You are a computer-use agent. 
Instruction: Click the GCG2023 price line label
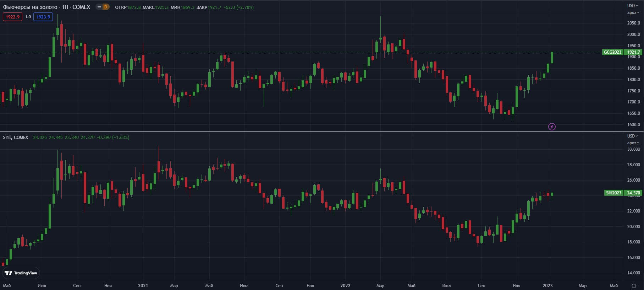click(x=613, y=52)
